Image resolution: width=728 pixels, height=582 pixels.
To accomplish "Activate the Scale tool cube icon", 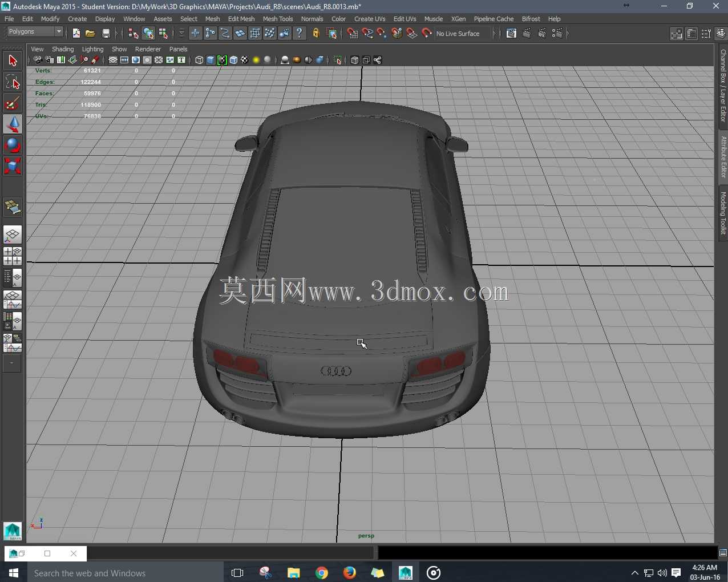I will point(13,166).
